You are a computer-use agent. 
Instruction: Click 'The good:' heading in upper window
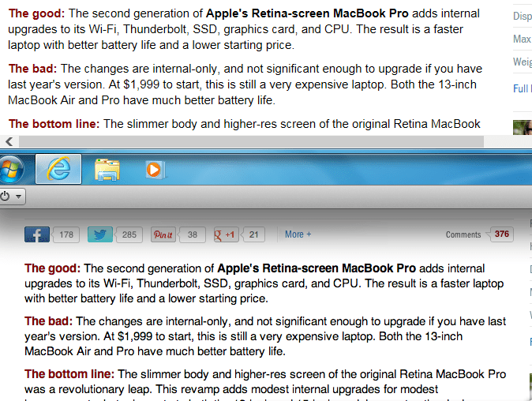[x=36, y=13]
